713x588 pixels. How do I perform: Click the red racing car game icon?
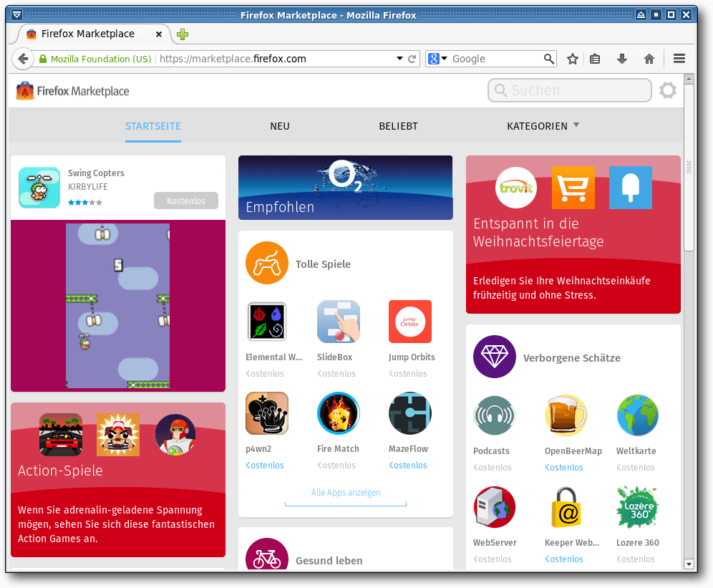(61, 435)
